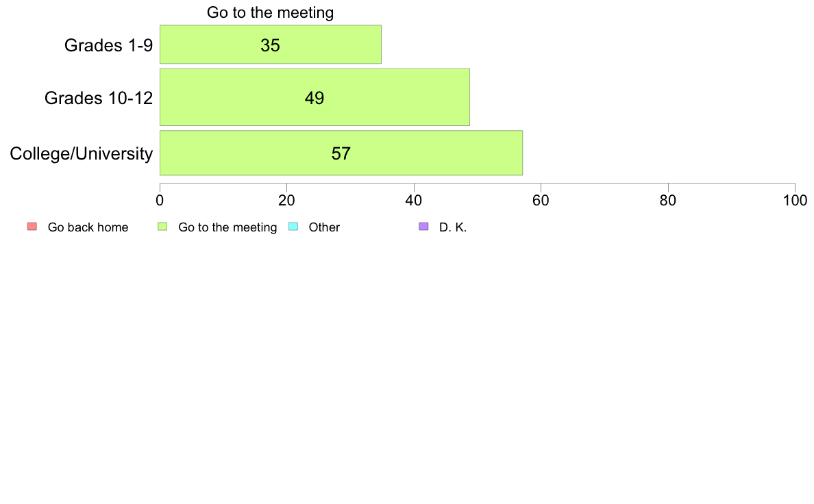Screen dimensions: 814x504
Task: Click the value 35 inside the bar
Action: click(271, 46)
